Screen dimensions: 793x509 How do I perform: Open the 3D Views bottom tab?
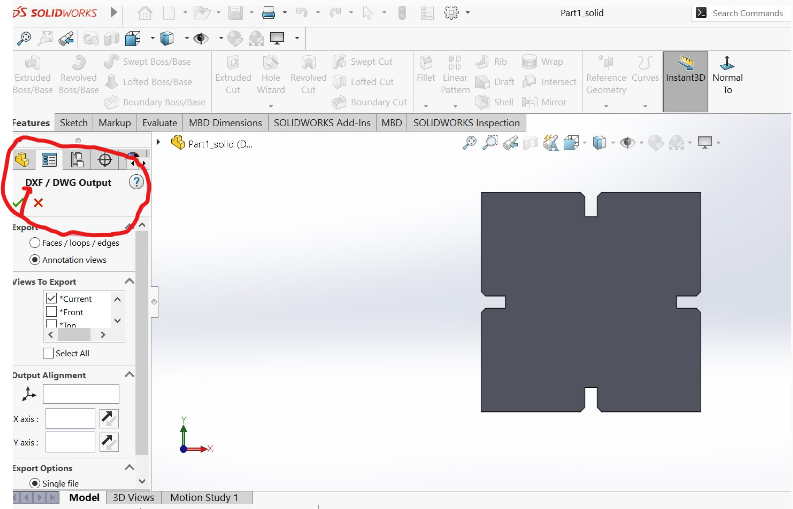tap(134, 497)
